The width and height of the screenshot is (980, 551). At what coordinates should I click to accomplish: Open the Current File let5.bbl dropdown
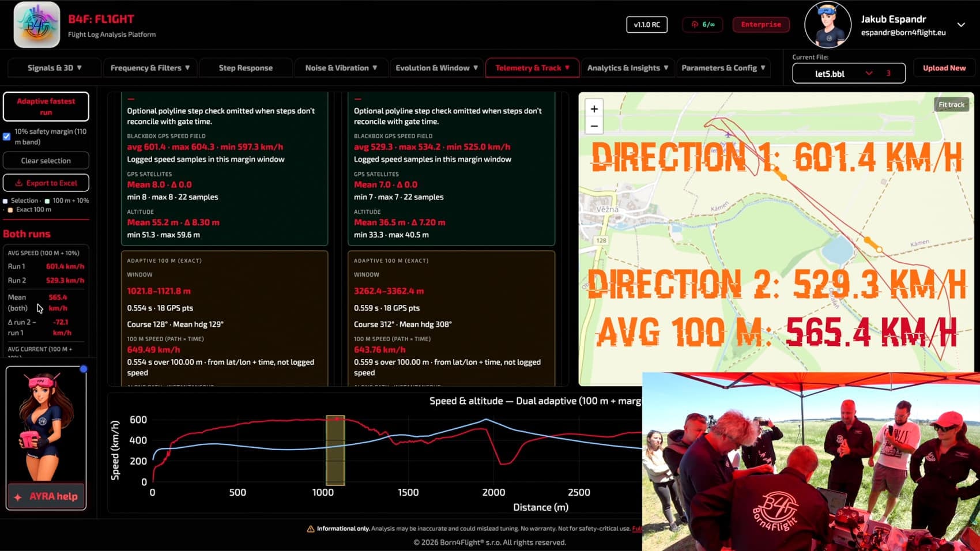click(x=849, y=73)
